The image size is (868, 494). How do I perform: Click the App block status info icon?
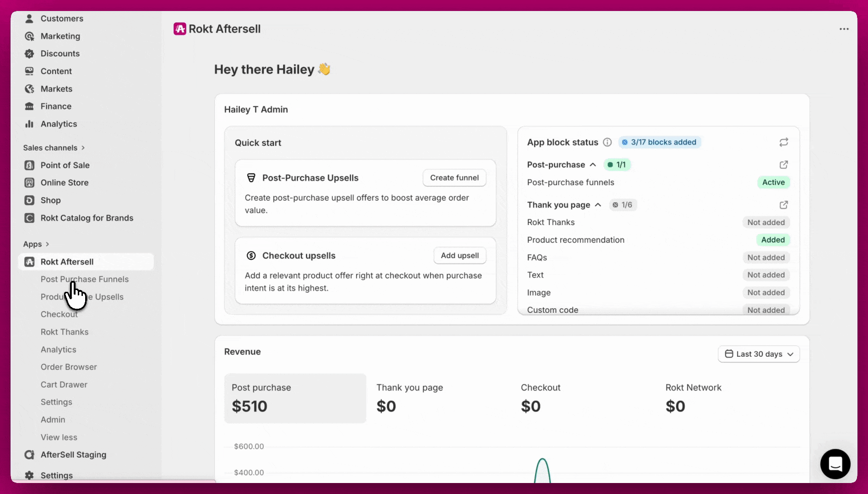pyautogui.click(x=607, y=142)
